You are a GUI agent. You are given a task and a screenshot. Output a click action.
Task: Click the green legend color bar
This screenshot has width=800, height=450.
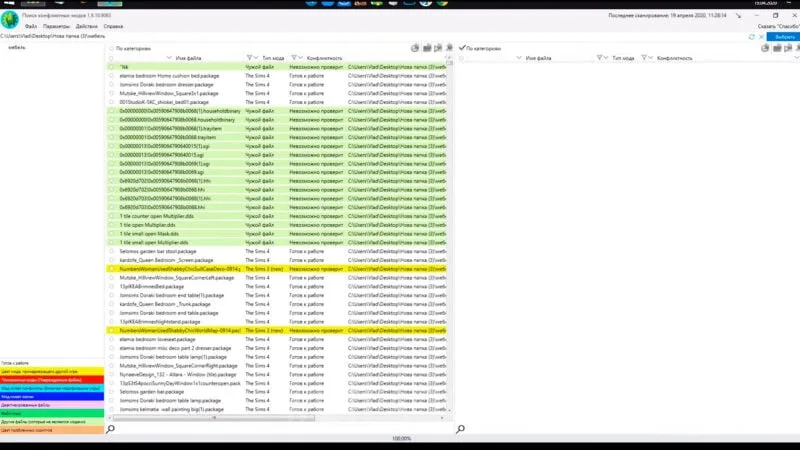pyautogui.click(x=52, y=413)
